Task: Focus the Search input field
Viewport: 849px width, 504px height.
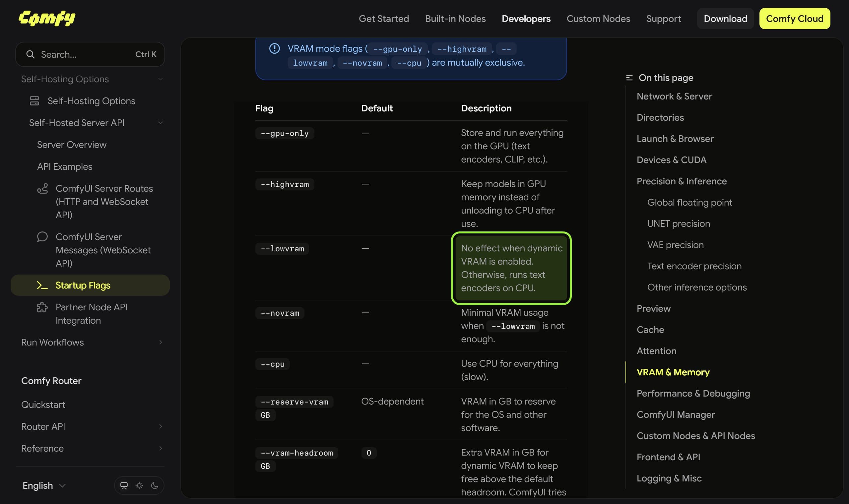Action: [90, 54]
